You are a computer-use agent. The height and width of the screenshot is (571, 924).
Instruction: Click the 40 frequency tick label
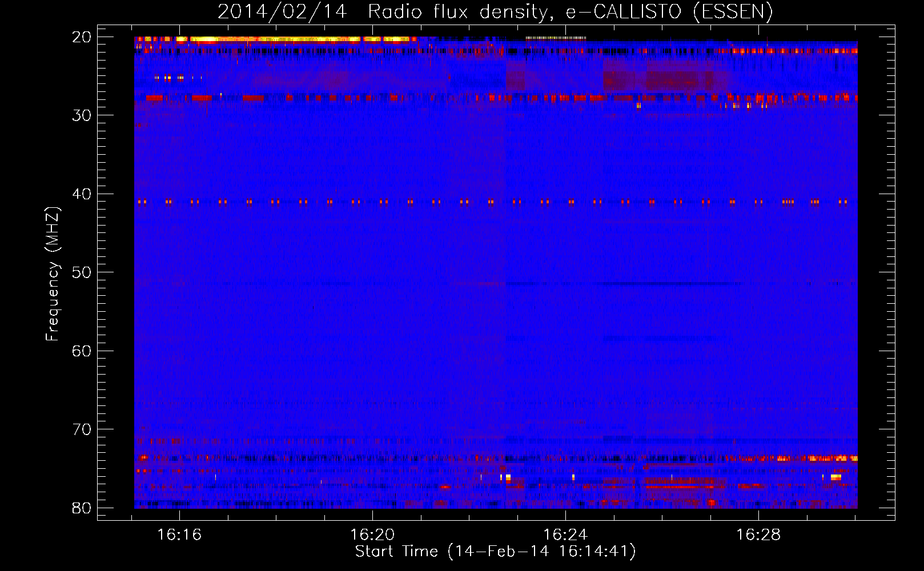click(x=82, y=194)
